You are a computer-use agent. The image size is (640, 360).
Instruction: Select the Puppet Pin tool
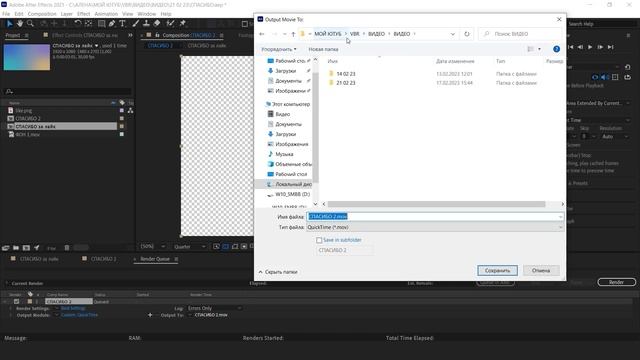pyautogui.click(x=182, y=24)
